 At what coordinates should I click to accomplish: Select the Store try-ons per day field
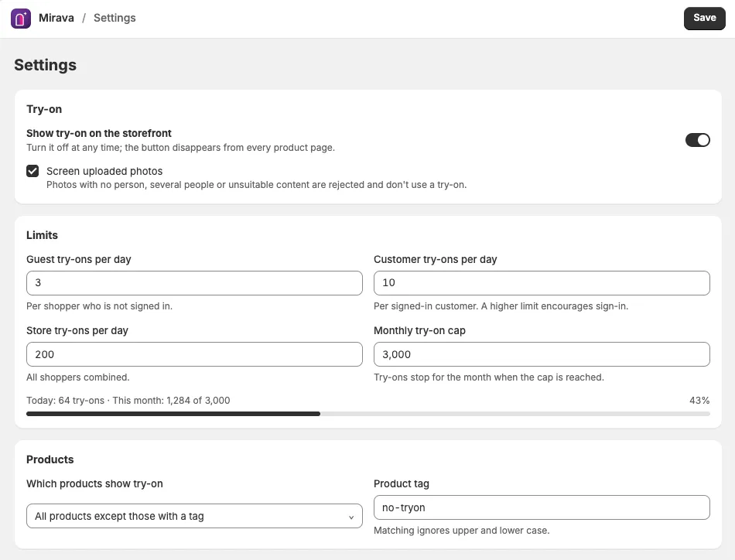[194, 354]
